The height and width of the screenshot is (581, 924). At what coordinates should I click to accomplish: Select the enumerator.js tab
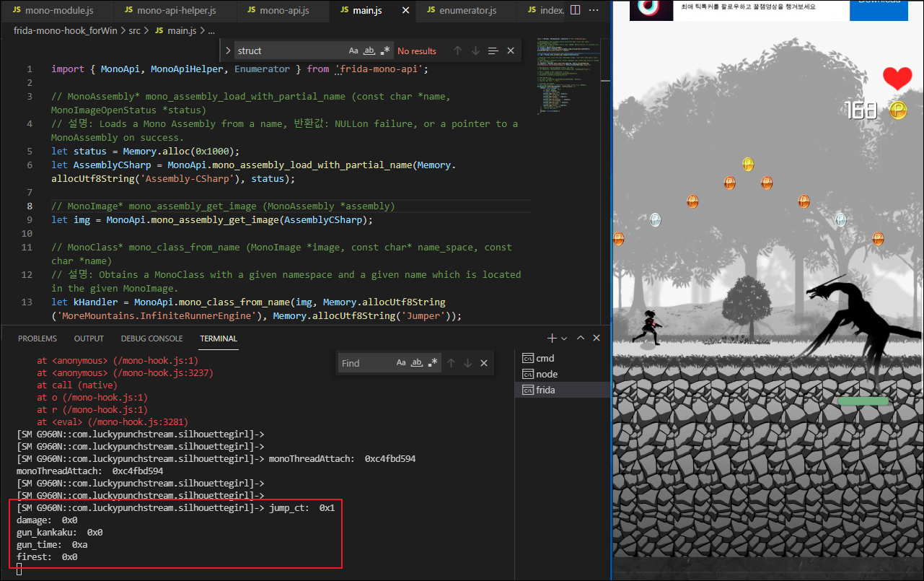469,11
